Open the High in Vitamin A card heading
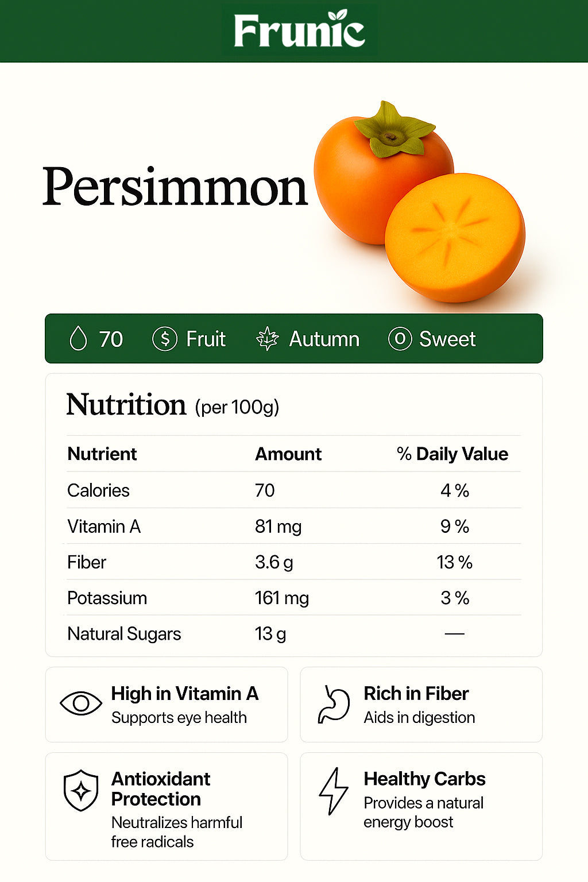This screenshot has height=882, width=588. [x=185, y=694]
